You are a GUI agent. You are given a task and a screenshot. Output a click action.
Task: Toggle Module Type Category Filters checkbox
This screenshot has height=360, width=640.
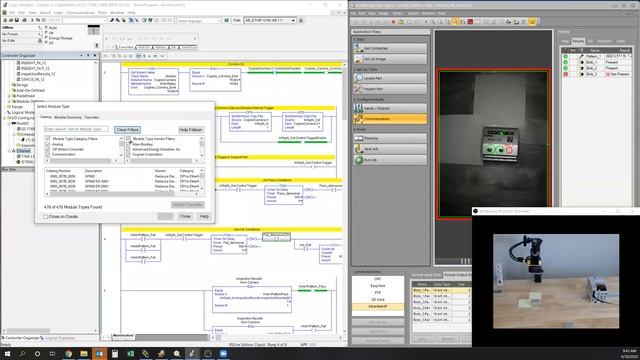[48, 139]
